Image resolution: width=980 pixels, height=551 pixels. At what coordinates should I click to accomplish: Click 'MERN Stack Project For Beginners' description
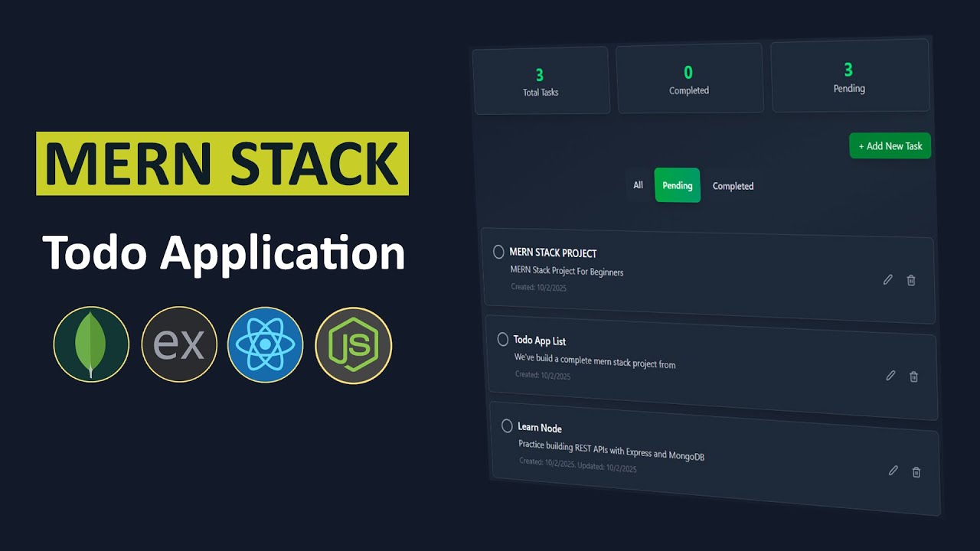(567, 272)
